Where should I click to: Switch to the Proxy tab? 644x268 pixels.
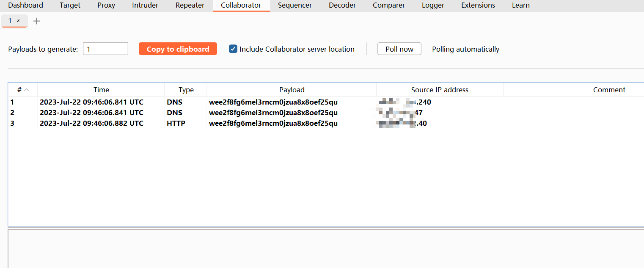(106, 6)
